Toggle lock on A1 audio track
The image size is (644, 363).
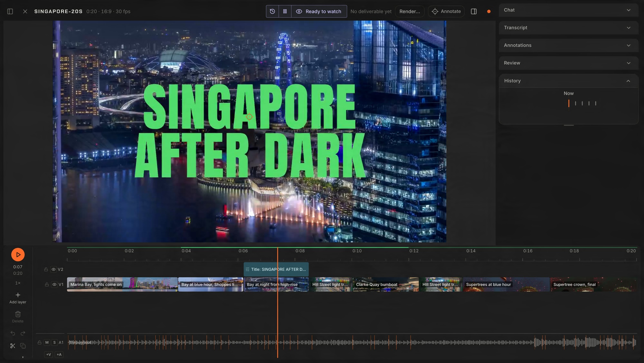(x=39, y=342)
